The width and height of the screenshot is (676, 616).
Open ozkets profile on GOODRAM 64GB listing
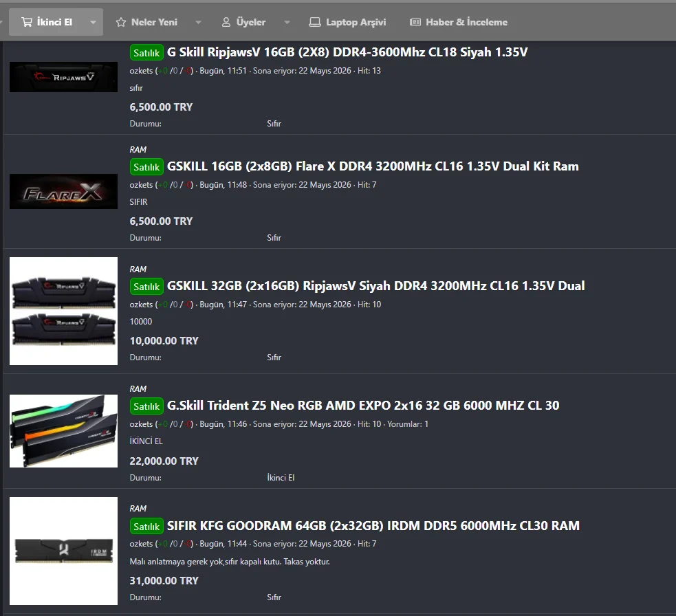(x=141, y=544)
